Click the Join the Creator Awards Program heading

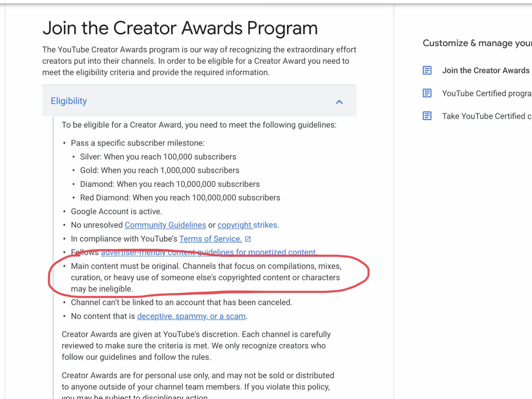coord(180,28)
